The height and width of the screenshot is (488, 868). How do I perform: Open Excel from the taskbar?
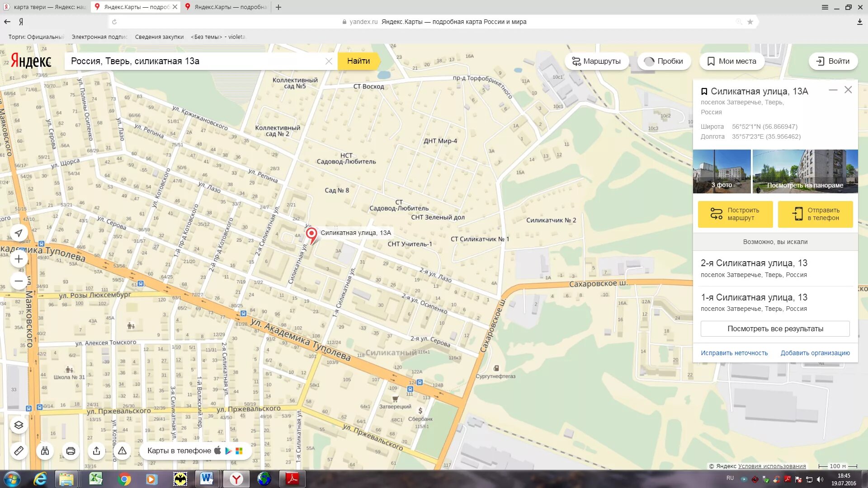(96, 479)
